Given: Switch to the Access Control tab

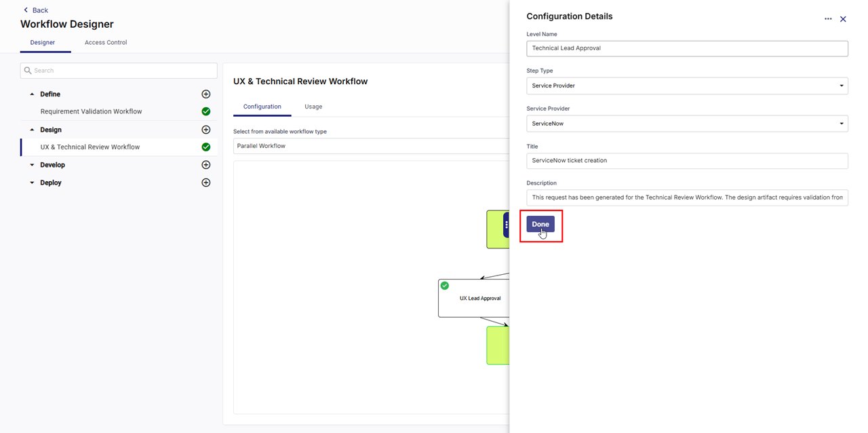Looking at the screenshot, I should (x=106, y=43).
